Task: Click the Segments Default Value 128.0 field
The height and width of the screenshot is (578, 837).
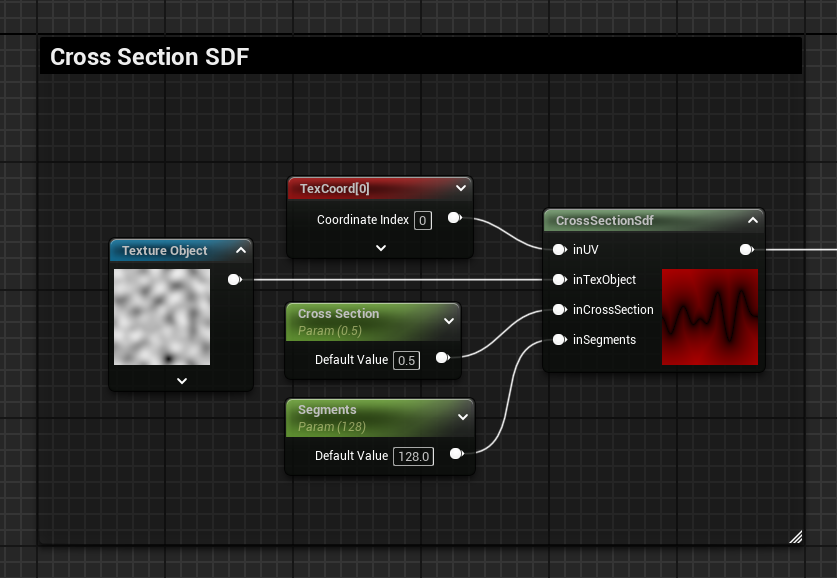Action: click(413, 456)
